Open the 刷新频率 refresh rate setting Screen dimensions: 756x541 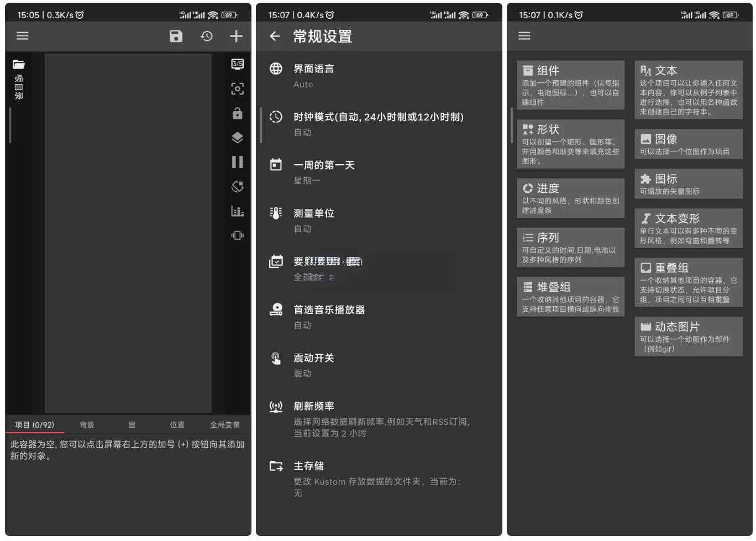pos(379,419)
